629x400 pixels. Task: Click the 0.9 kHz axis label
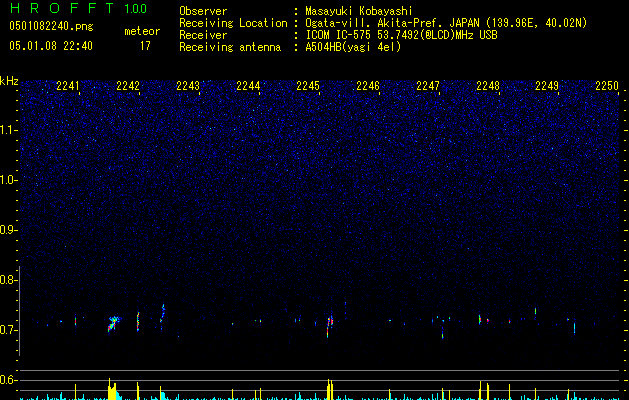pyautogui.click(x=7, y=230)
